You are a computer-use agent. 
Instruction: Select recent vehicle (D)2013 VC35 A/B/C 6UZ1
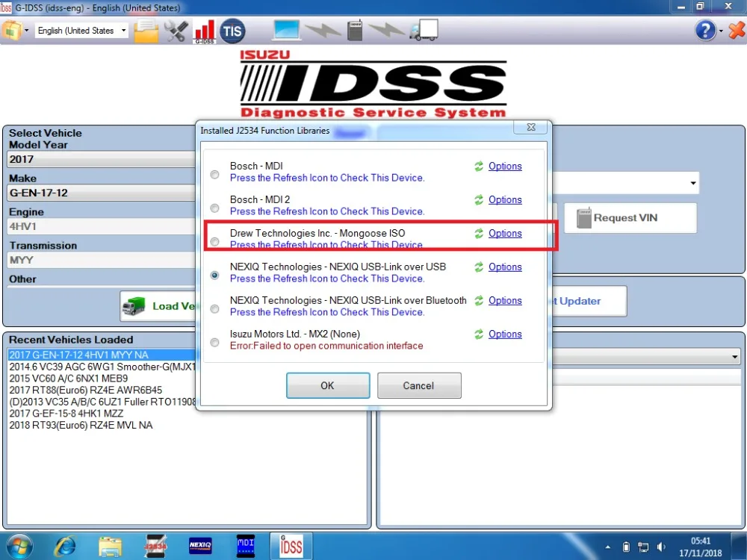(102, 402)
